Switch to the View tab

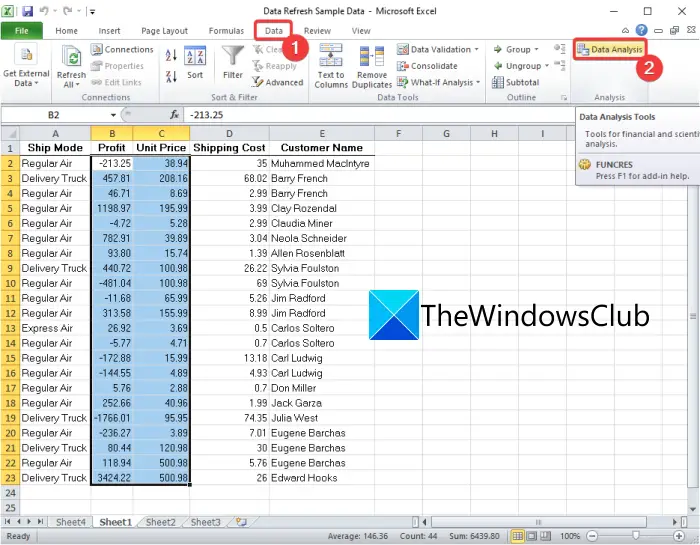tap(361, 30)
